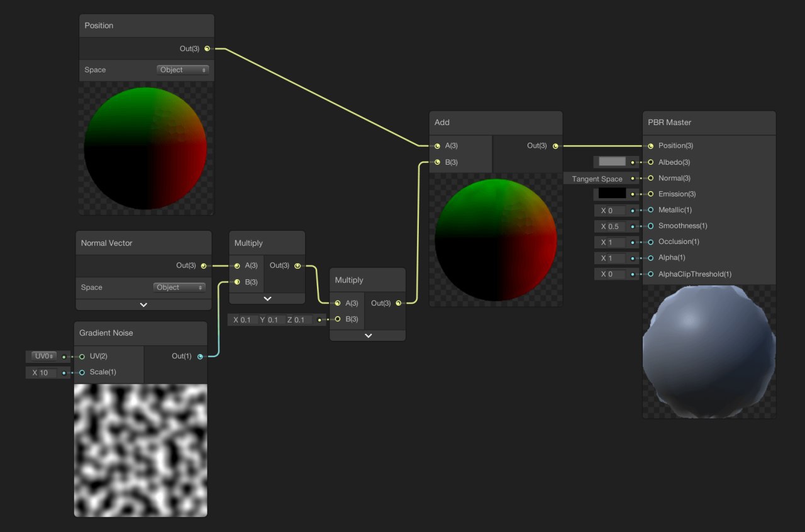The height and width of the screenshot is (532, 805).
Task: Click the PBR Master Normal(3) port
Action: [650, 178]
